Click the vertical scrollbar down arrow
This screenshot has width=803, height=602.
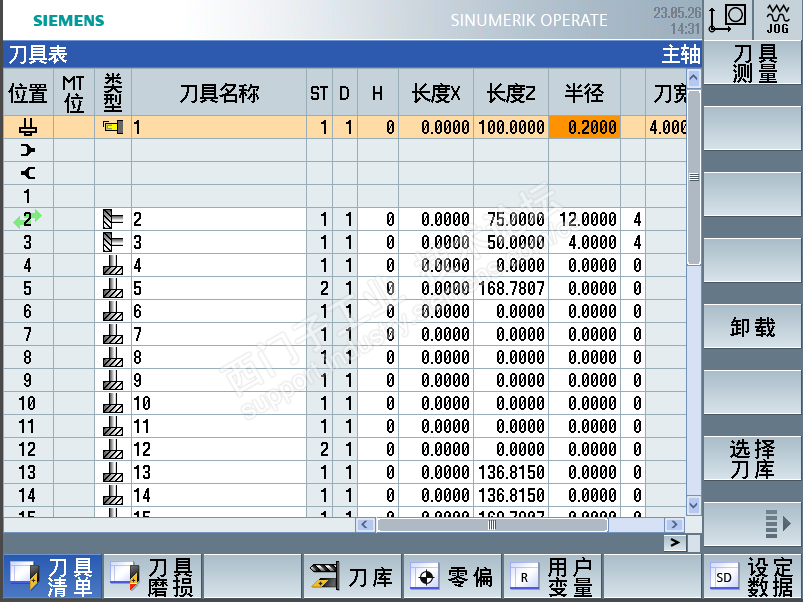[693, 505]
